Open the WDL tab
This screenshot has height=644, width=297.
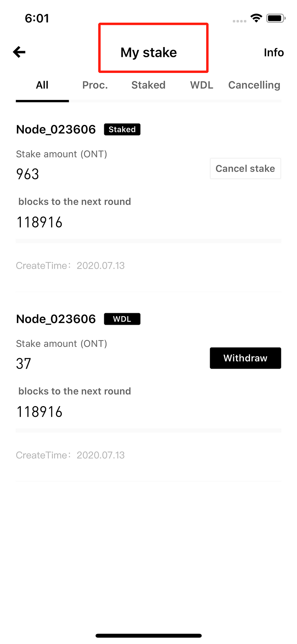click(202, 85)
